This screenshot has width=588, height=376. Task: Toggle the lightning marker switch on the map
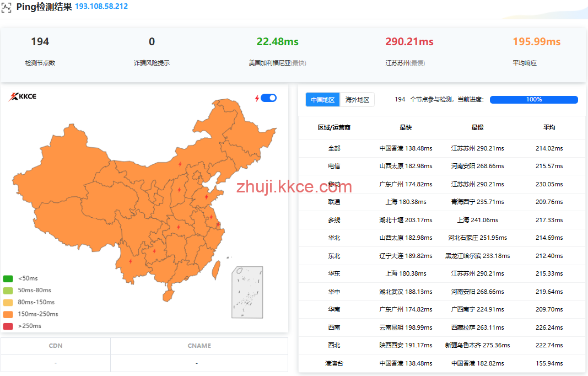[x=268, y=98]
